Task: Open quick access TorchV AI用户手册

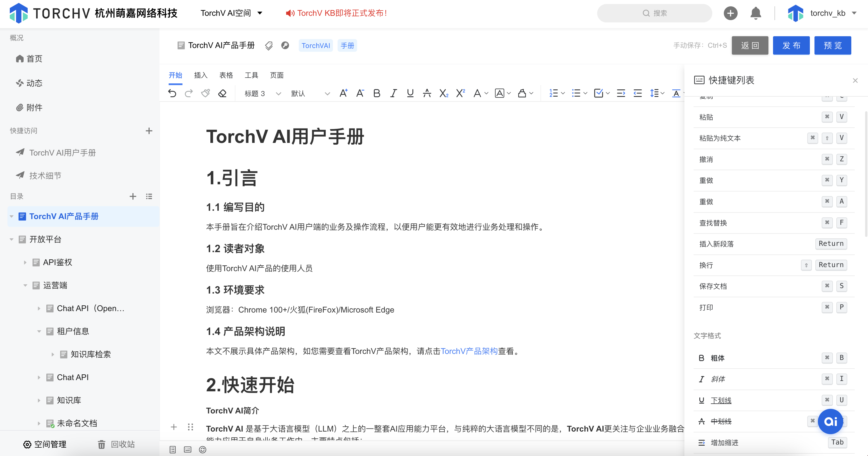Action: 56,152
